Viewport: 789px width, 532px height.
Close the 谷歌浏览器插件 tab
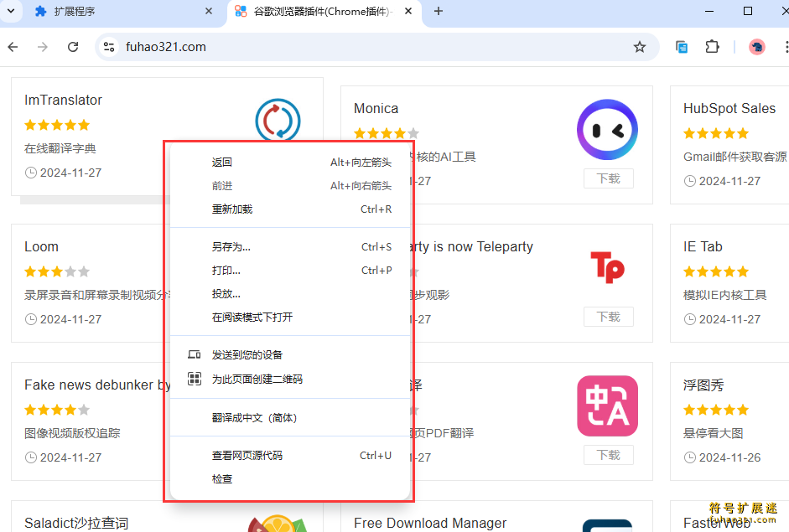[x=408, y=11]
